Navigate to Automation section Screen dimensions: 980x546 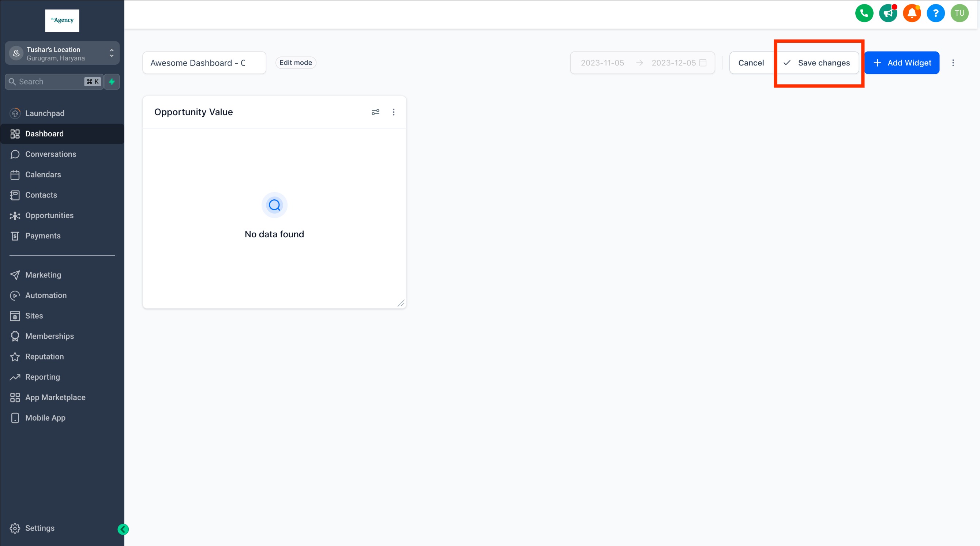click(x=46, y=295)
